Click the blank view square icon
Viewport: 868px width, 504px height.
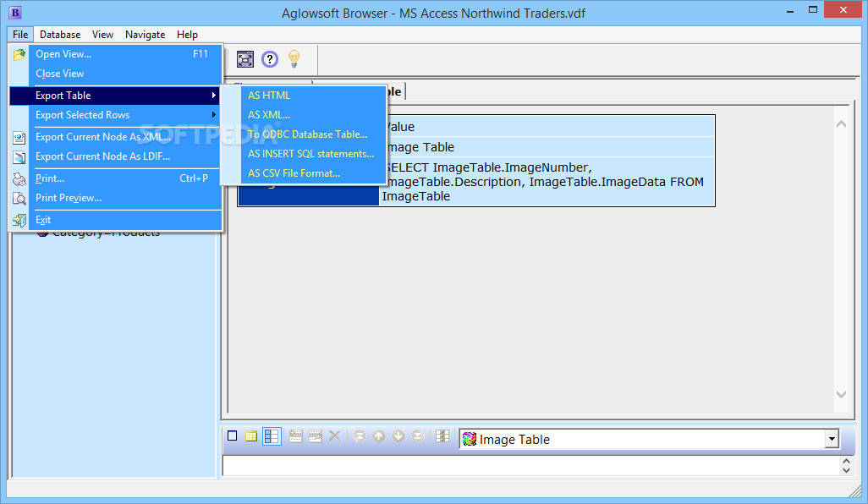(x=233, y=436)
